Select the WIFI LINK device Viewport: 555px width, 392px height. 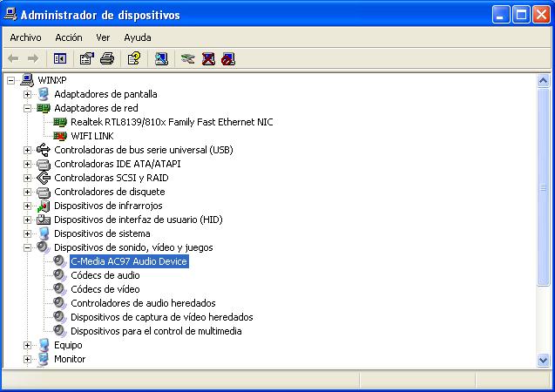pyautogui.click(x=92, y=136)
